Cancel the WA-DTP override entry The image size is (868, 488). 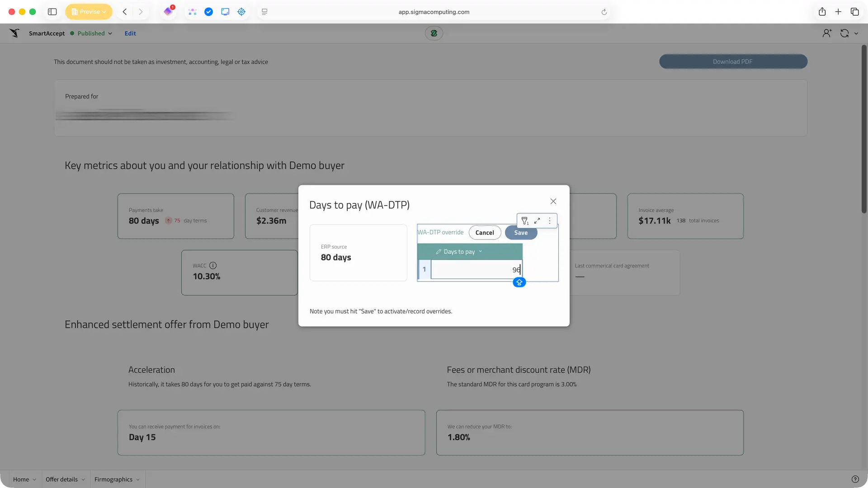484,233
